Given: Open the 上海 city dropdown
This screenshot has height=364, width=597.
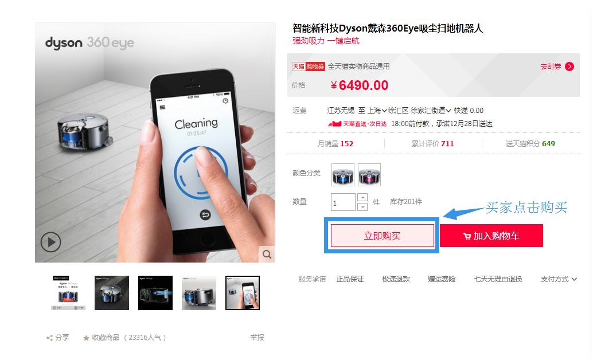Looking at the screenshot, I should pyautogui.click(x=377, y=111).
